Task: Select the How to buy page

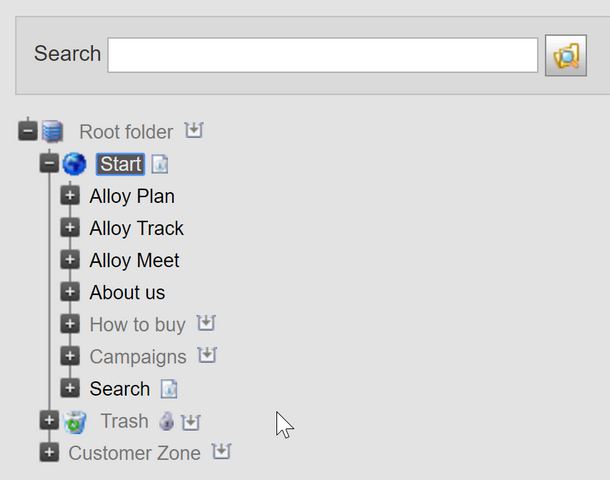Action: coord(137,325)
